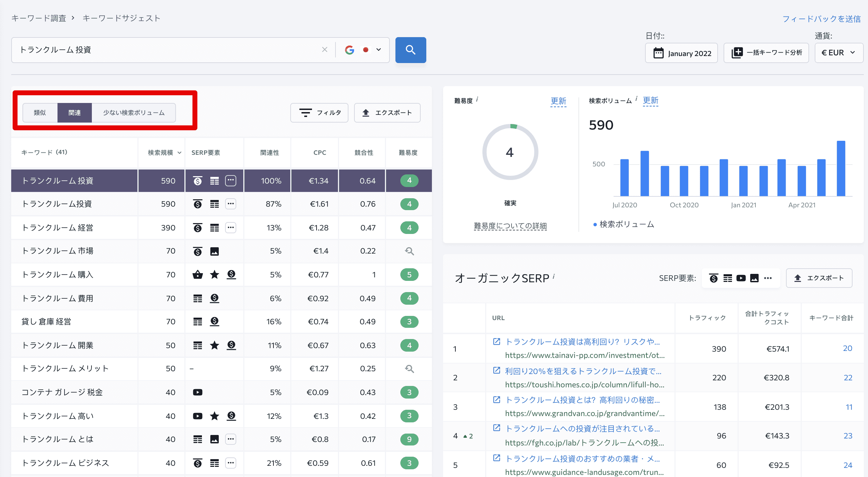Expand more SERP features for トランクルーム 経営 row
Screen dimensions: 868x477
pos(231,228)
